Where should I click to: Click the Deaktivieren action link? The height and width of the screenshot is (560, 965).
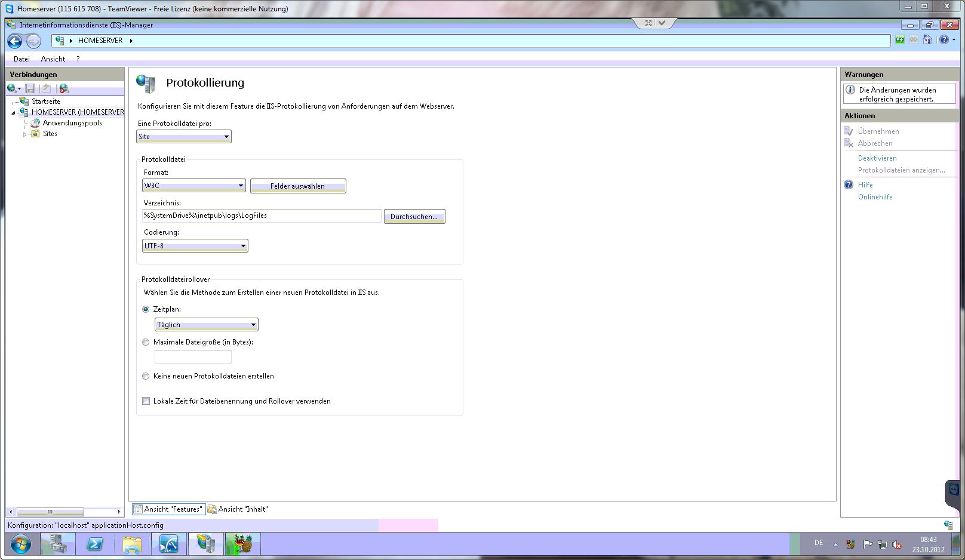click(x=877, y=158)
